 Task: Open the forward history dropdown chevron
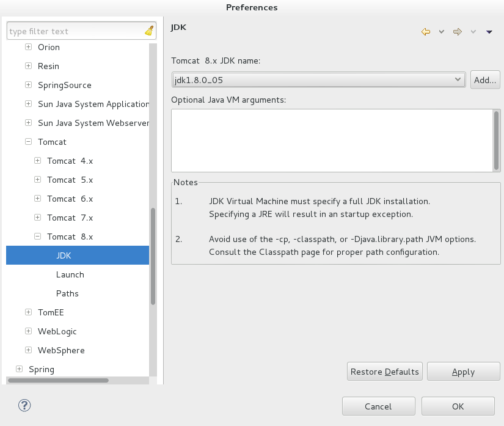[473, 32]
